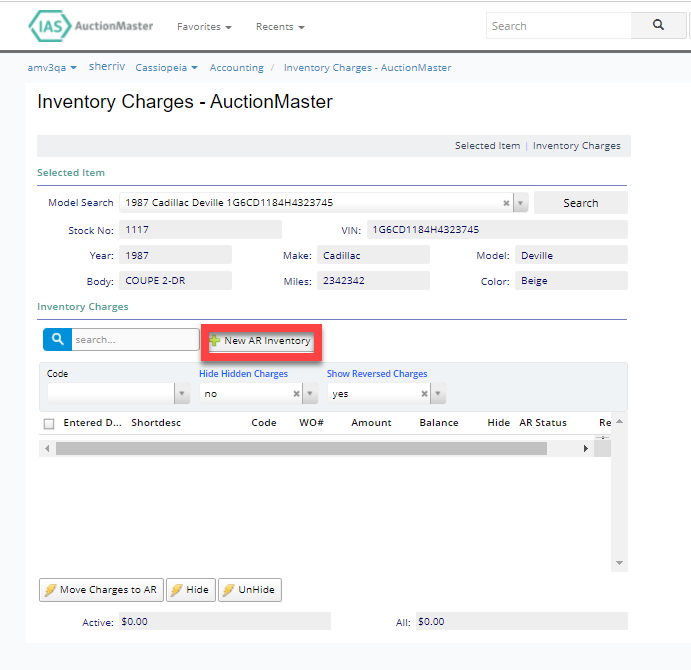Click the Year field showing 1987
The height and width of the screenshot is (670, 691).
pos(175,255)
